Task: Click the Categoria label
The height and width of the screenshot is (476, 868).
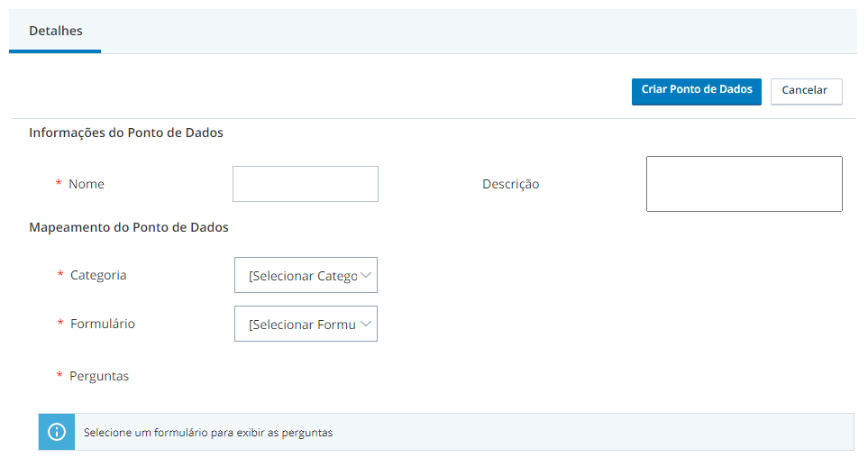Action: [98, 275]
